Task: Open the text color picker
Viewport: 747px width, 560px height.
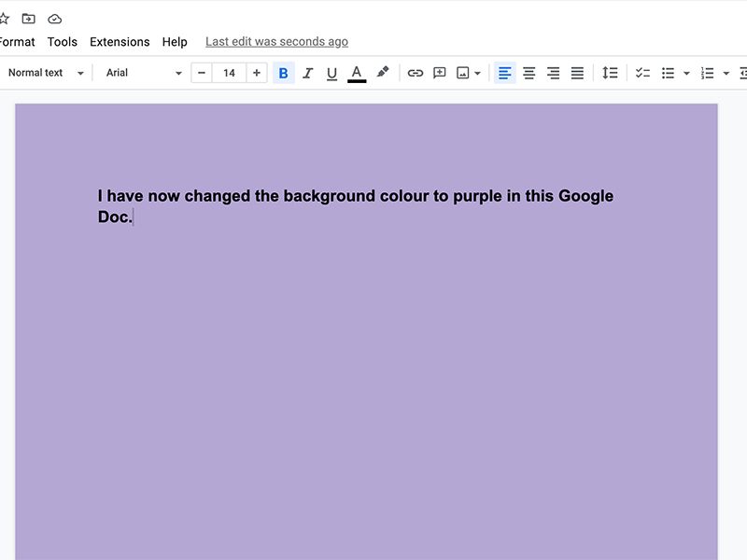Action: (358, 73)
